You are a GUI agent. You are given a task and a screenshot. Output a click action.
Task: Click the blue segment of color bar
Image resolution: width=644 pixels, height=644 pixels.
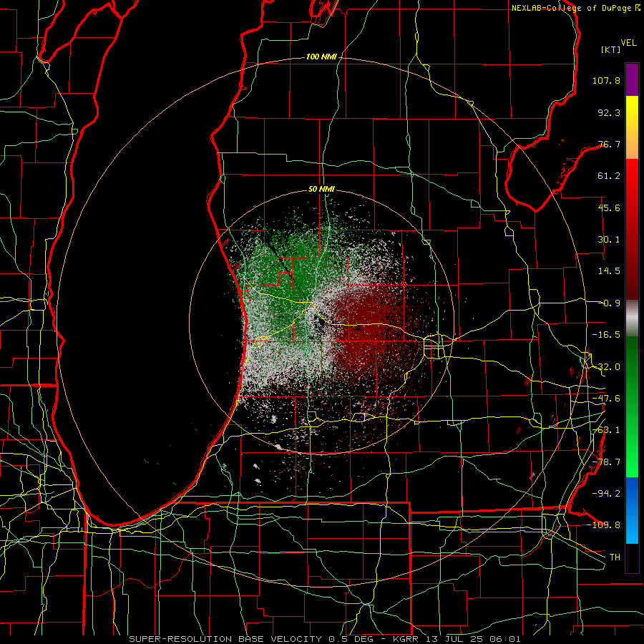point(632,510)
